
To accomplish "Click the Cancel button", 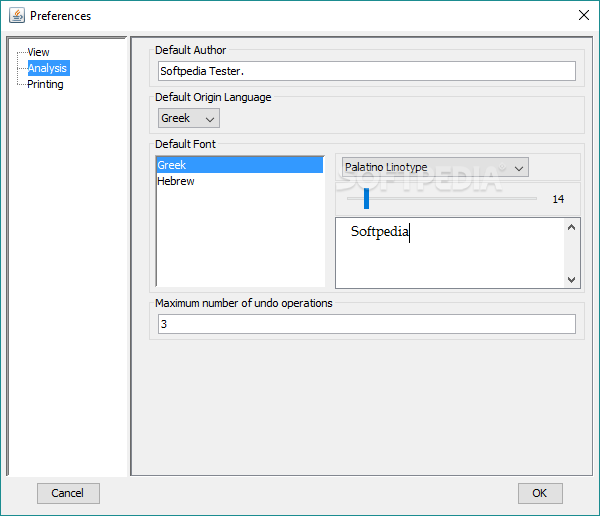I will click(68, 493).
